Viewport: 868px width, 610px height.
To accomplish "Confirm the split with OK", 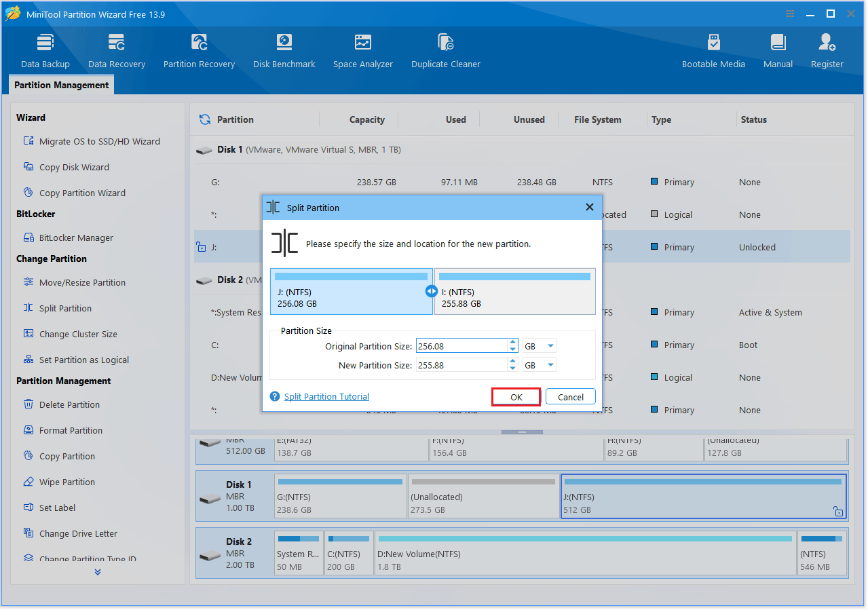I will (x=516, y=397).
